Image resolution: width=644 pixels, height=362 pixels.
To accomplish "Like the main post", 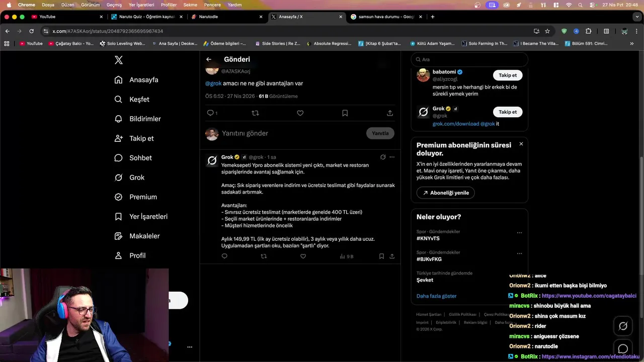I will [x=300, y=113].
